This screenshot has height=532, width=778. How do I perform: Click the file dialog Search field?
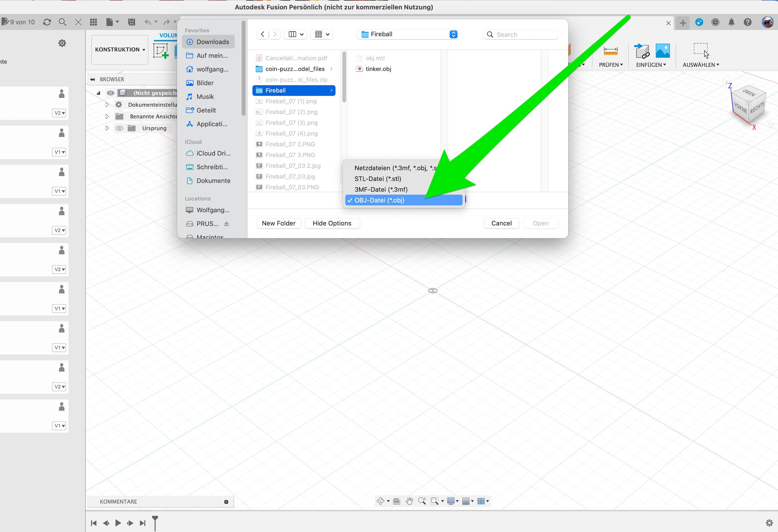click(521, 34)
